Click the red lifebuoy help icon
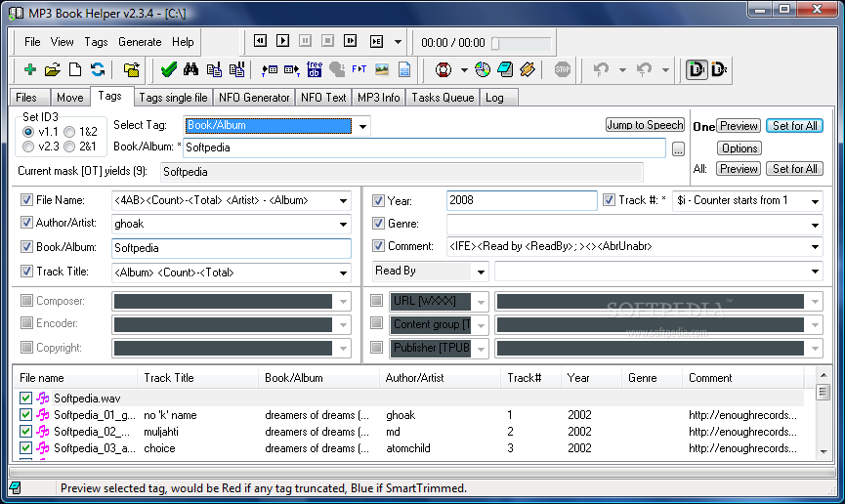 [444, 69]
